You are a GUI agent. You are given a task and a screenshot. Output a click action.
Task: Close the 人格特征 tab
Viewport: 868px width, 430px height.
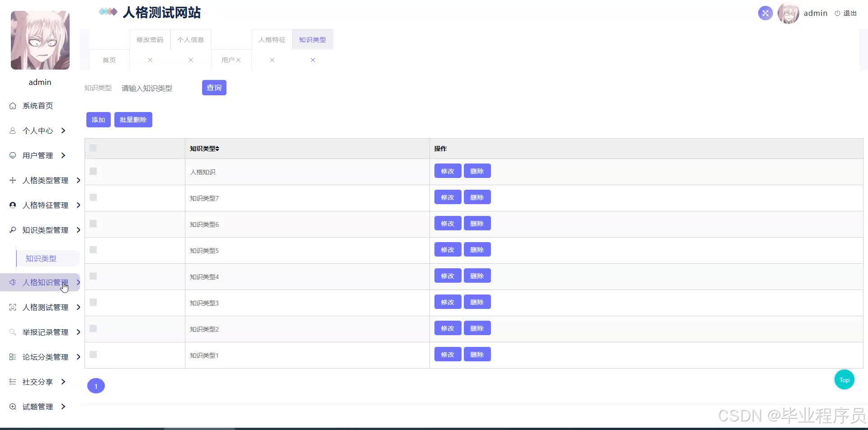click(272, 60)
